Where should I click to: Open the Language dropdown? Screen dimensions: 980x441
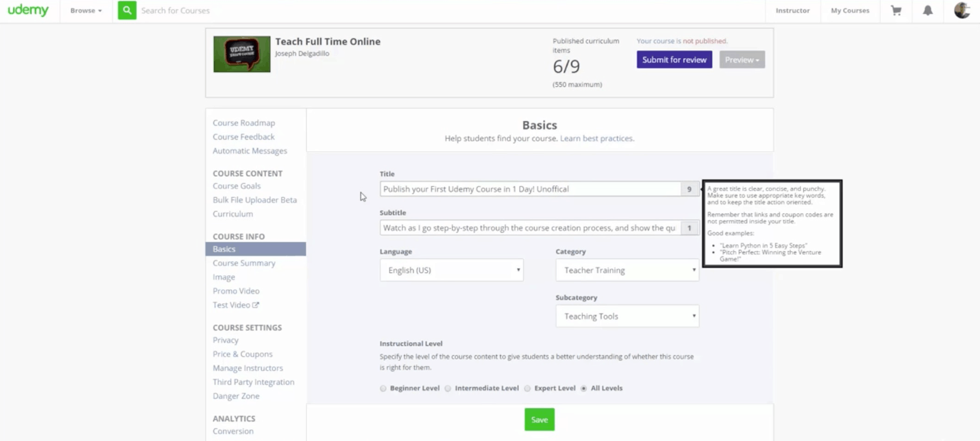tap(452, 270)
